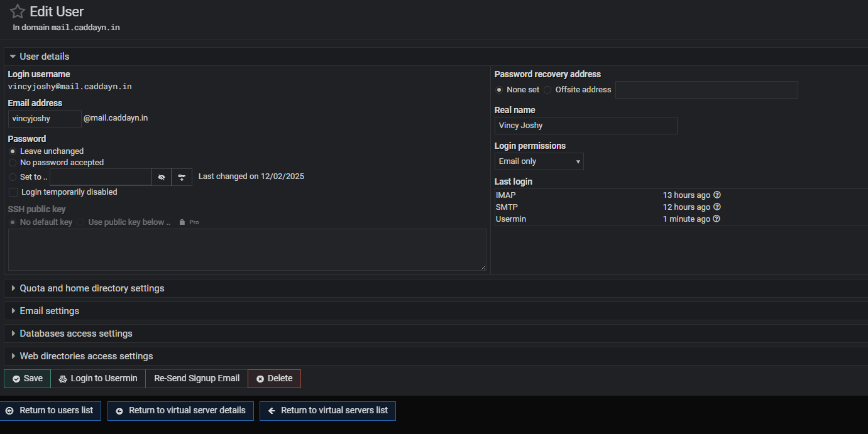Toggle password visibility eye icon
The image size is (868, 434).
click(x=162, y=177)
